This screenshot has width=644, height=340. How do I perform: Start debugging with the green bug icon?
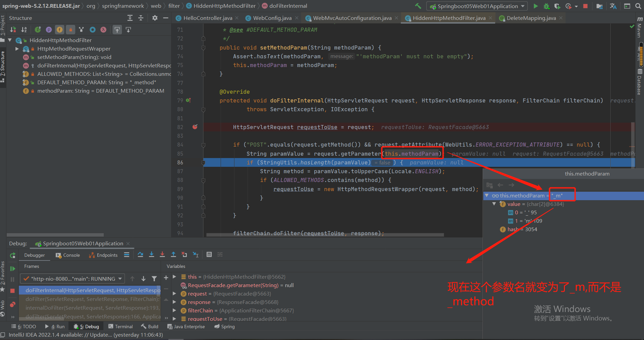pos(546,6)
